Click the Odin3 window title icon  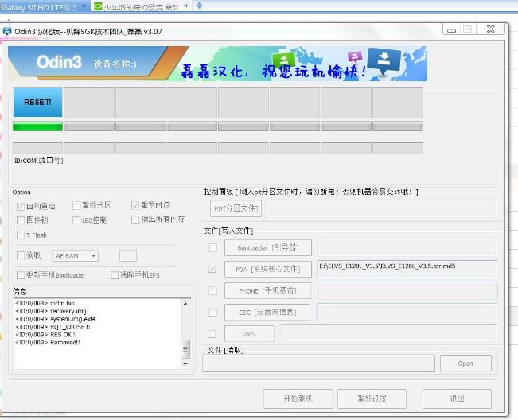pyautogui.click(x=7, y=31)
